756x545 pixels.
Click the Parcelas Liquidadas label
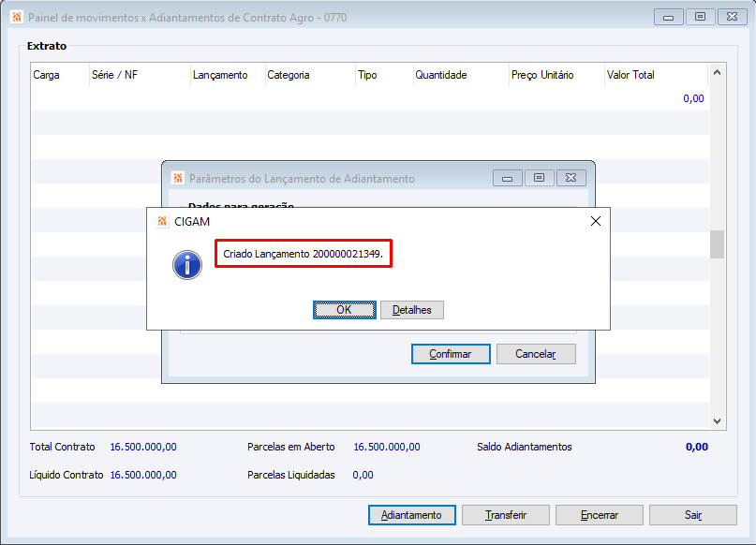pos(291,475)
